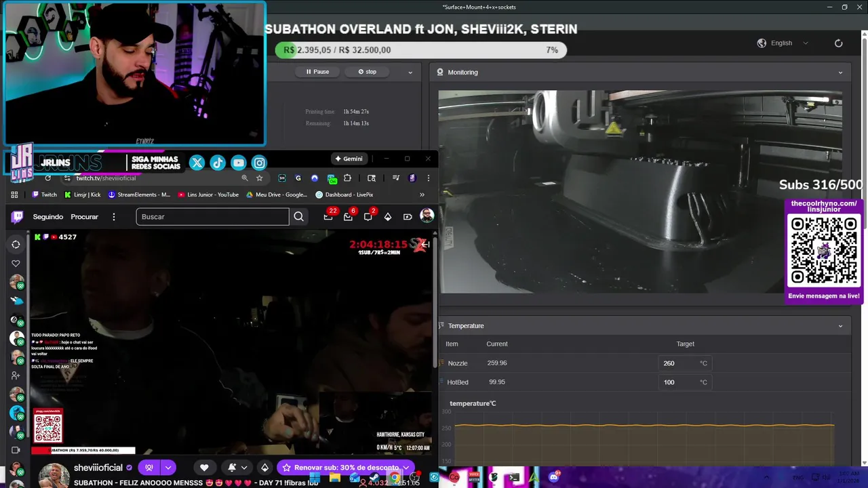The height and width of the screenshot is (488, 868).
Task: Click the globe language icon
Action: tap(762, 43)
